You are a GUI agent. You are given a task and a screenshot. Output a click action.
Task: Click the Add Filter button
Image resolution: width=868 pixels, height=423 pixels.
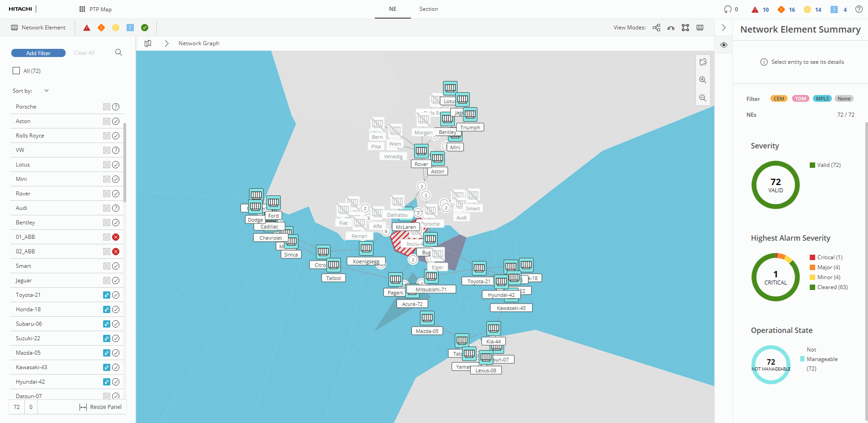38,53
